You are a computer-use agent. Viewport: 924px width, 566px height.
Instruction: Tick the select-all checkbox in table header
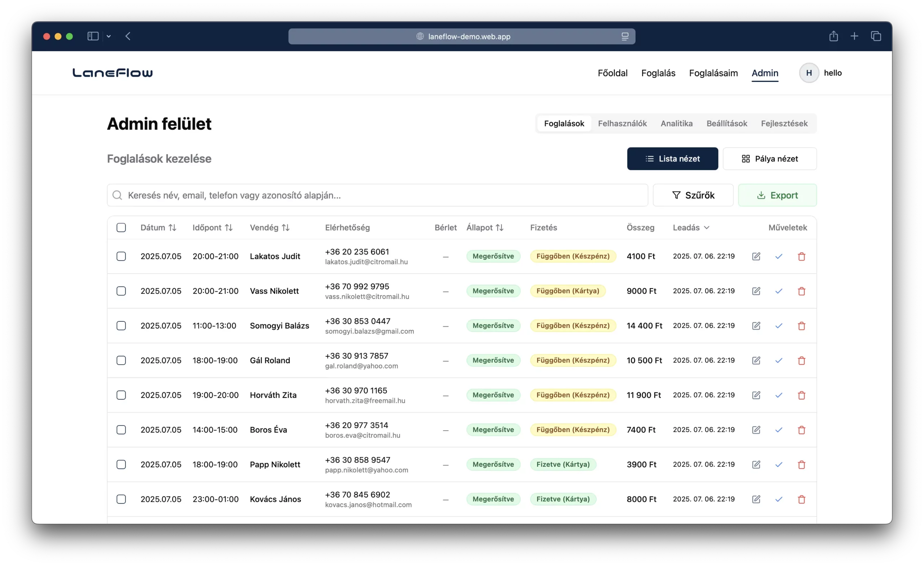(x=121, y=228)
